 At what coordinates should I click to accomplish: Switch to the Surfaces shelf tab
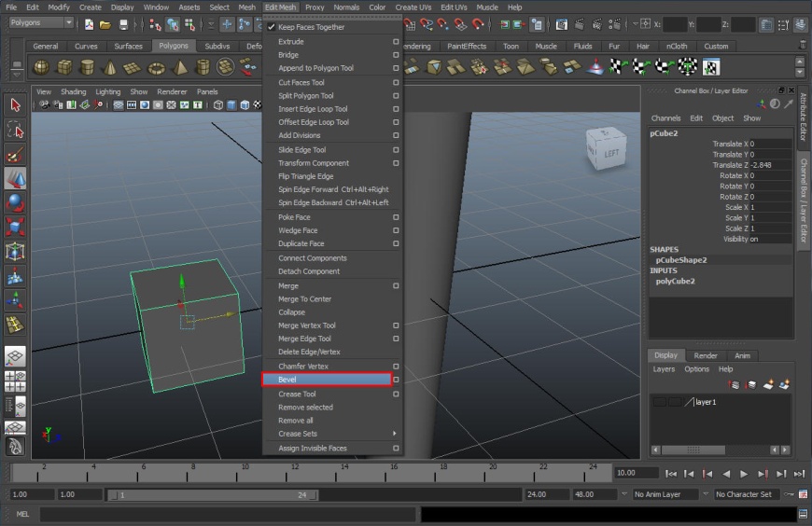click(129, 46)
